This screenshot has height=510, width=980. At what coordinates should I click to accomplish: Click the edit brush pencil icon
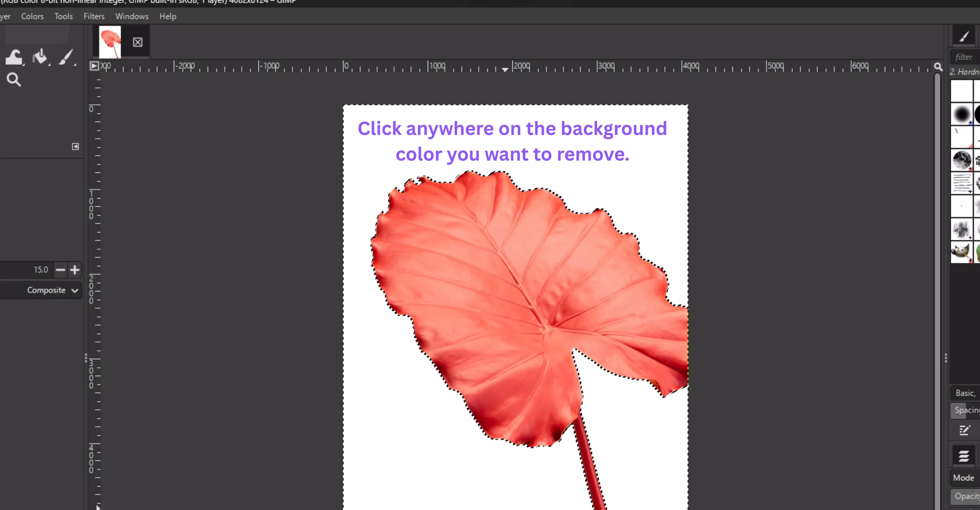point(964,430)
